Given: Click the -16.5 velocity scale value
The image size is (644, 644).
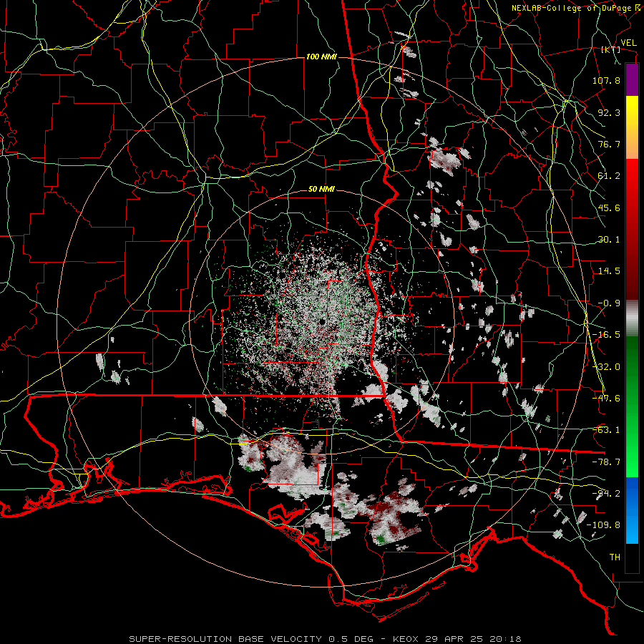Looking at the screenshot, I should tap(606, 335).
